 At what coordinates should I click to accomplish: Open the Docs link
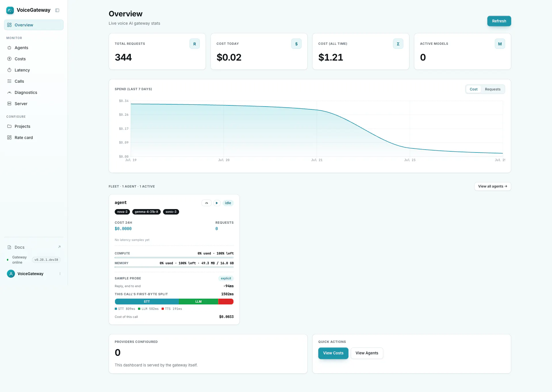(x=34, y=247)
